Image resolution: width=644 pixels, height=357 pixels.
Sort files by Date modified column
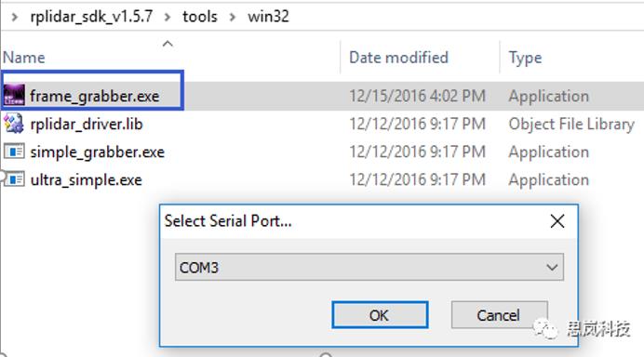point(398,58)
